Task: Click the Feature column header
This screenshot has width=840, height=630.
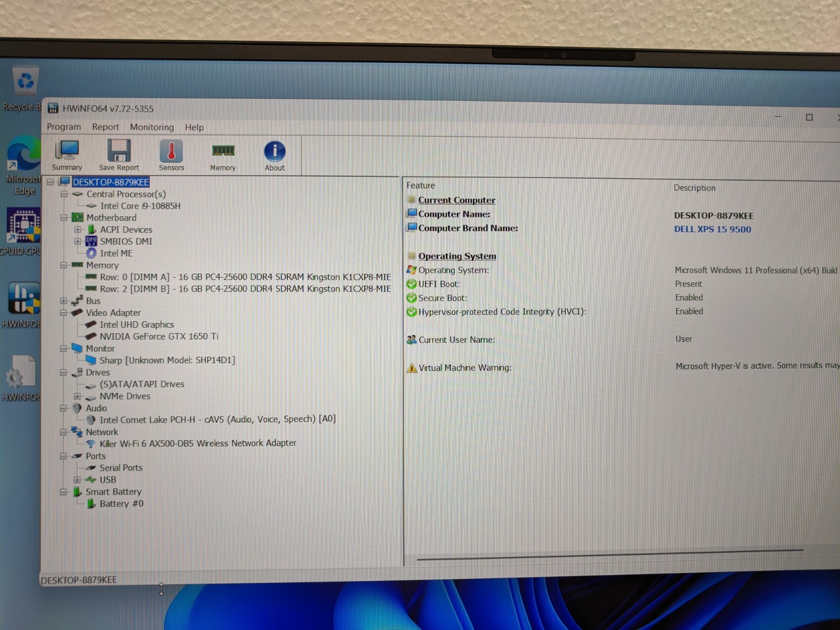Action: coord(421,185)
